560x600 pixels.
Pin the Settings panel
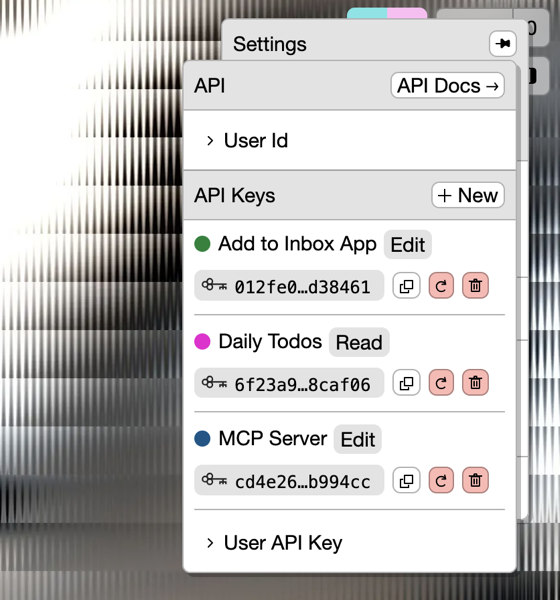coord(503,44)
